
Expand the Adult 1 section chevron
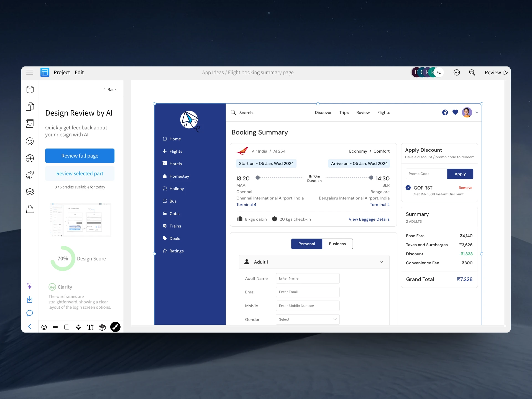tap(381, 262)
